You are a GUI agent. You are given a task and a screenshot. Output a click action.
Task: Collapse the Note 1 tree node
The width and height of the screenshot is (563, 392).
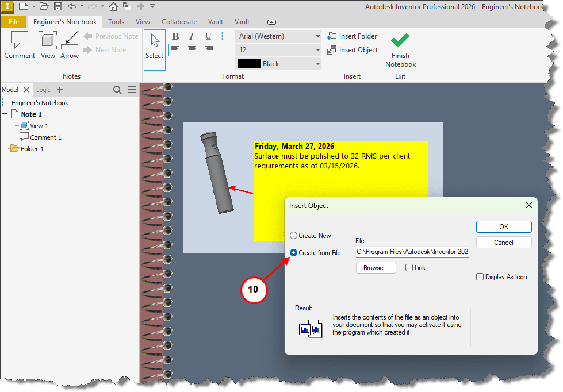click(5, 114)
